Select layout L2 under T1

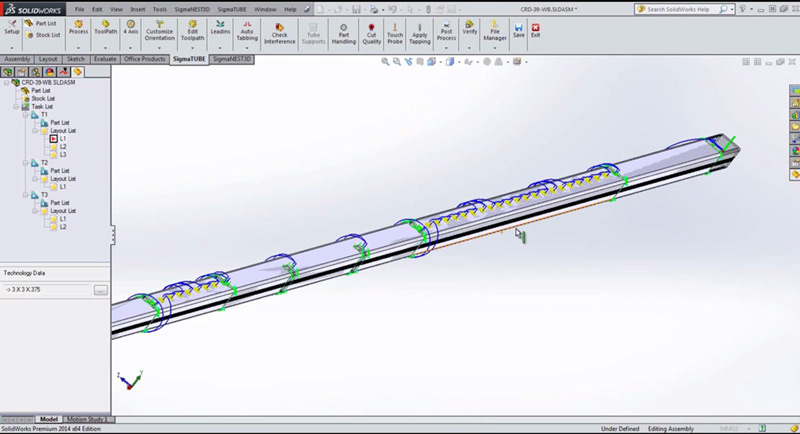(62, 147)
